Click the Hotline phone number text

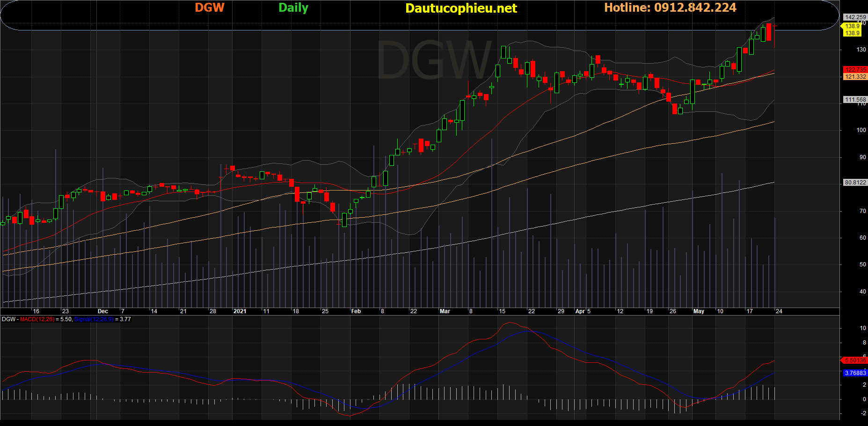coord(670,8)
